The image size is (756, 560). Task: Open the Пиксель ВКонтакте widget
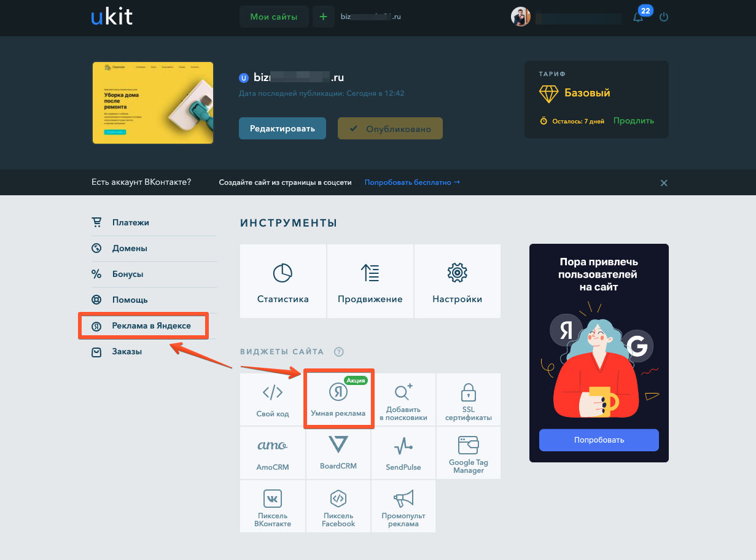tap(273, 507)
